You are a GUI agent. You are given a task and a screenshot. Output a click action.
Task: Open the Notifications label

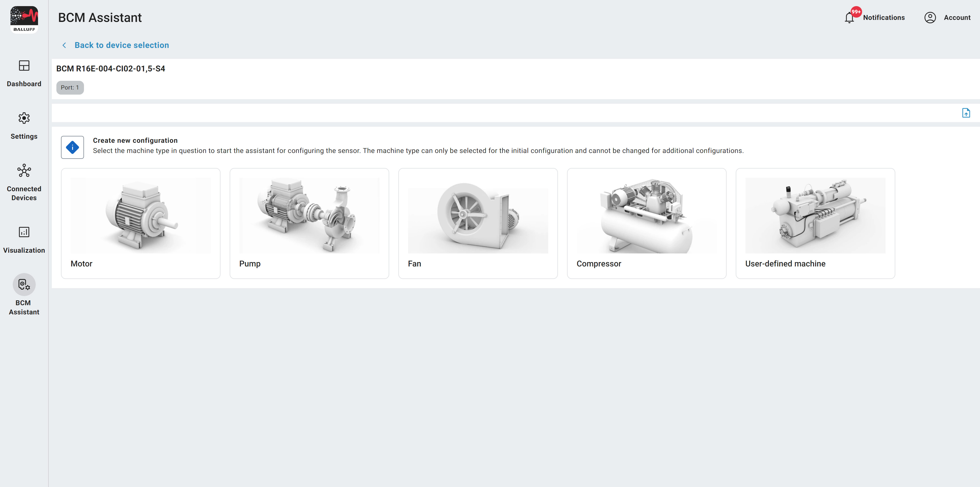(884, 18)
